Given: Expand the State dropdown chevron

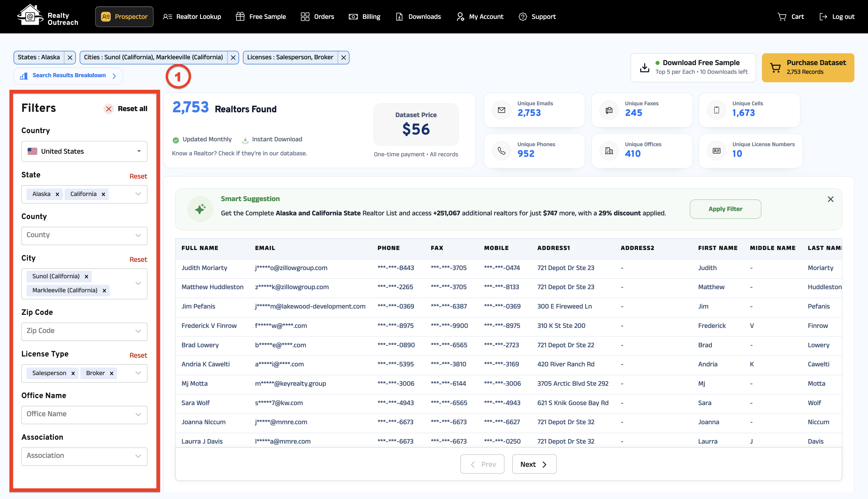Looking at the screenshot, I should [138, 194].
